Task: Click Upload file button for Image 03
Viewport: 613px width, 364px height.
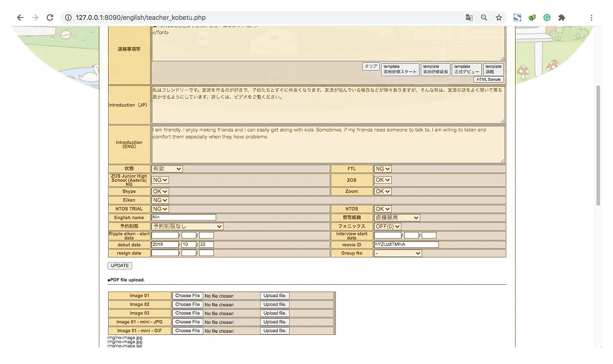Action: (275, 313)
